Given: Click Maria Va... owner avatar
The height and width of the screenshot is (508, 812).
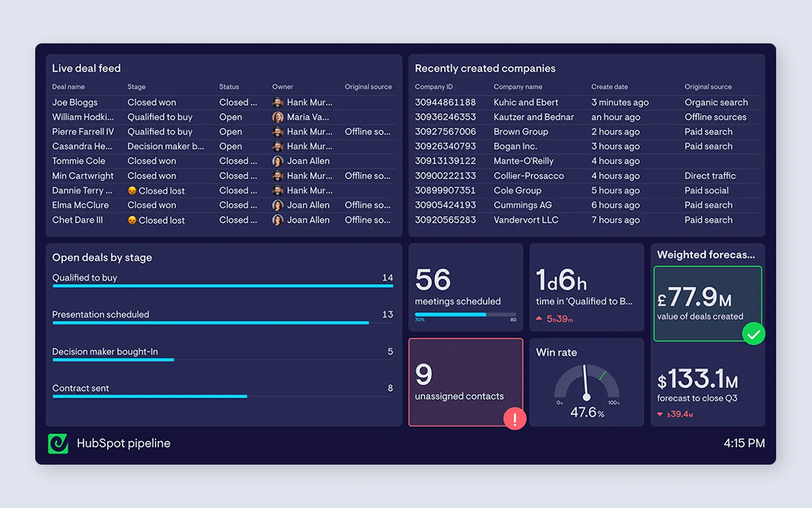Looking at the screenshot, I should point(277,117).
